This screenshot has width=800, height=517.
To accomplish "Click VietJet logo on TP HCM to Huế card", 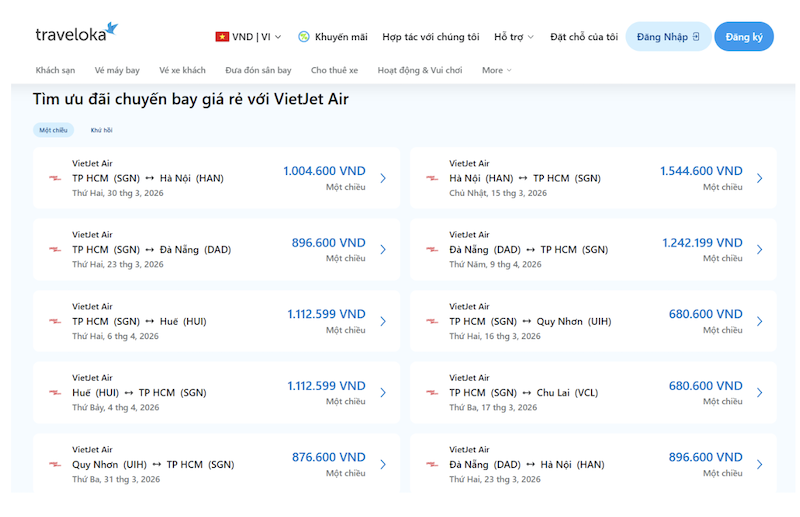I will pos(55,322).
